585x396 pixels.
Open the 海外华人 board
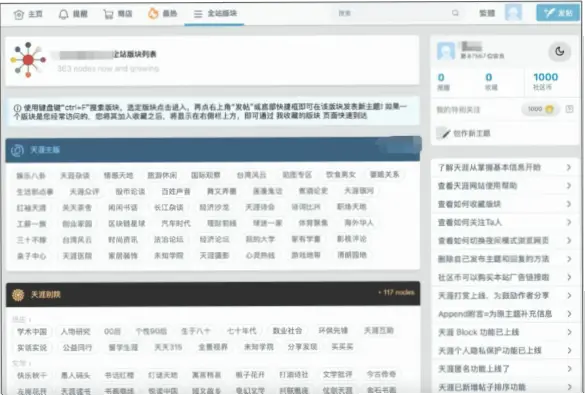359,223
